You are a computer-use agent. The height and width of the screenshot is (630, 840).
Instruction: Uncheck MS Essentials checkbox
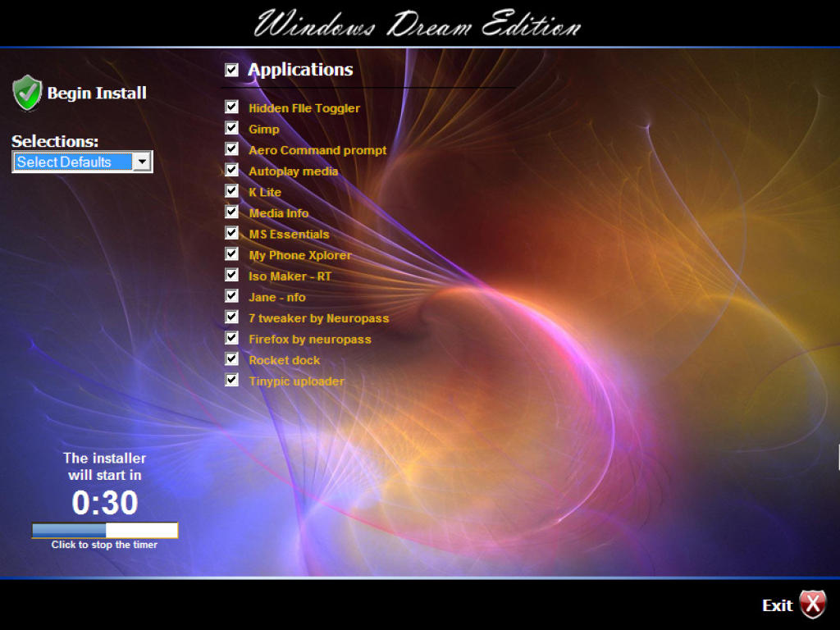point(231,233)
